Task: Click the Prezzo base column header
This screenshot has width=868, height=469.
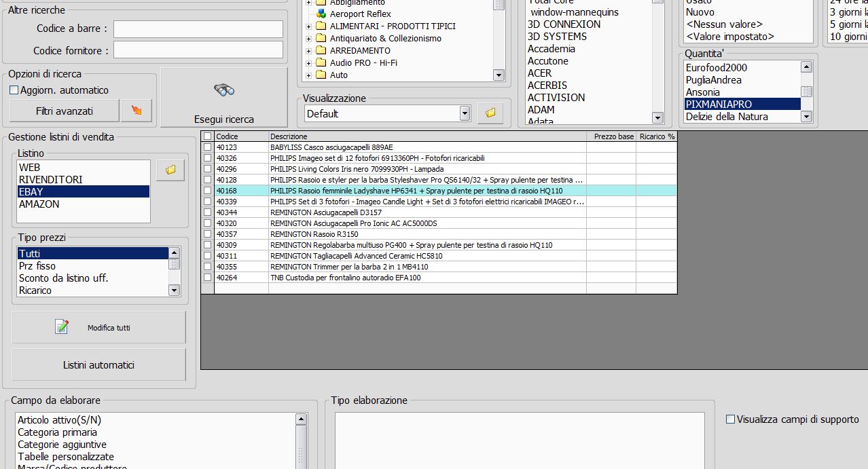Action: (x=611, y=136)
